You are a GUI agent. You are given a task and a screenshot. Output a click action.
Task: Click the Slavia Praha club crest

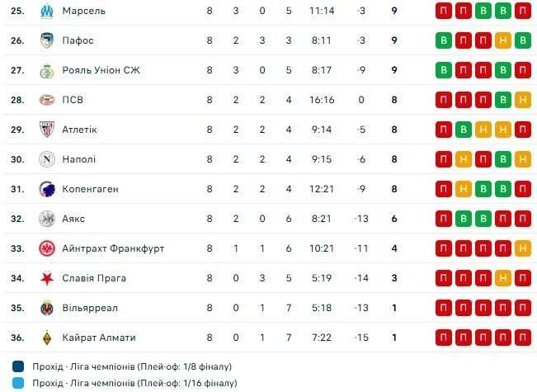click(x=46, y=278)
